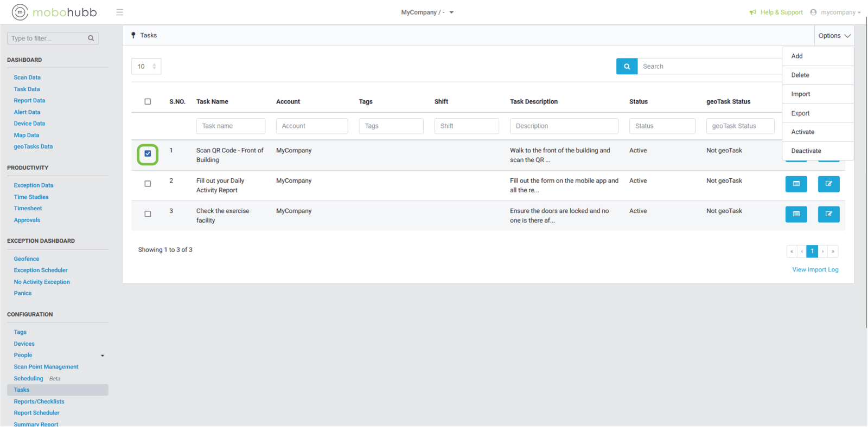The image size is (868, 427).
Task: Check the Fill out your Daily Activity Report row
Action: tap(148, 184)
